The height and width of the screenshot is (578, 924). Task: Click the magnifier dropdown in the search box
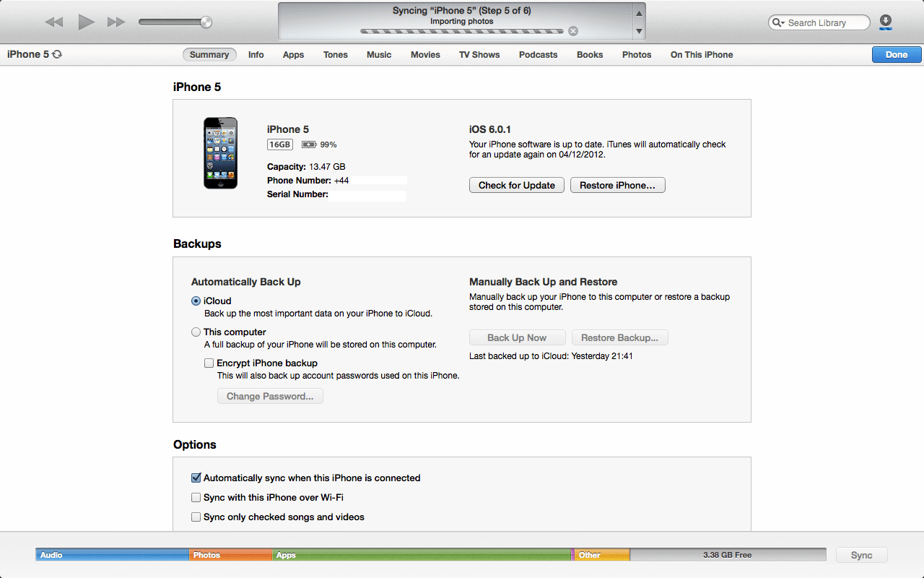778,23
